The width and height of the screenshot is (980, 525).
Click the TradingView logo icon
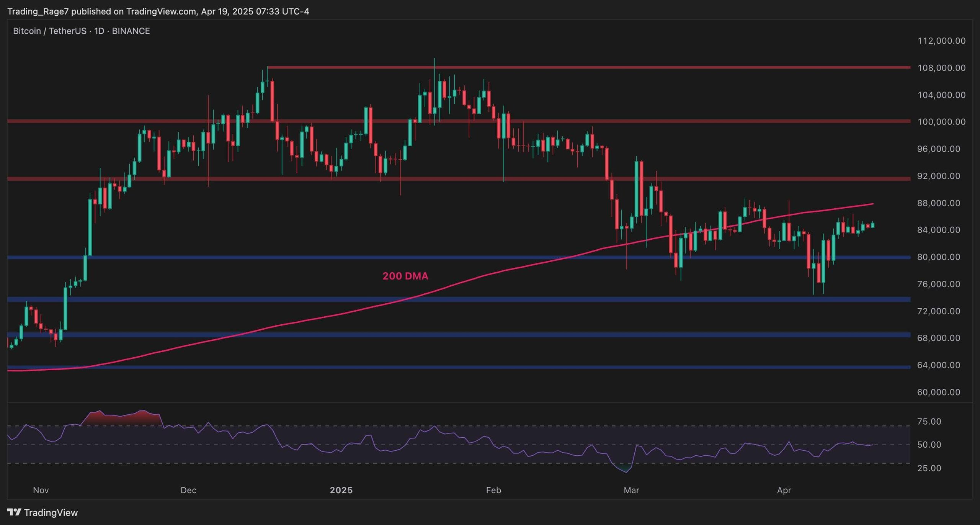[x=14, y=512]
